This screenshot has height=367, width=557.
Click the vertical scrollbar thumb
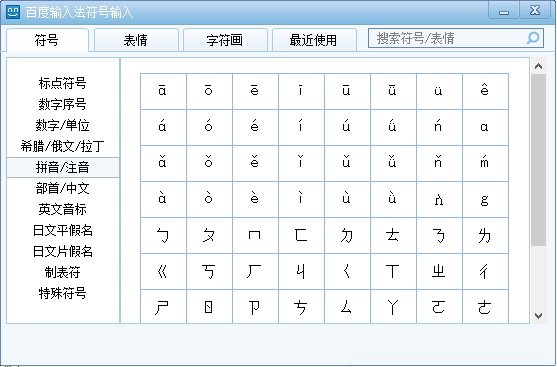point(539,160)
